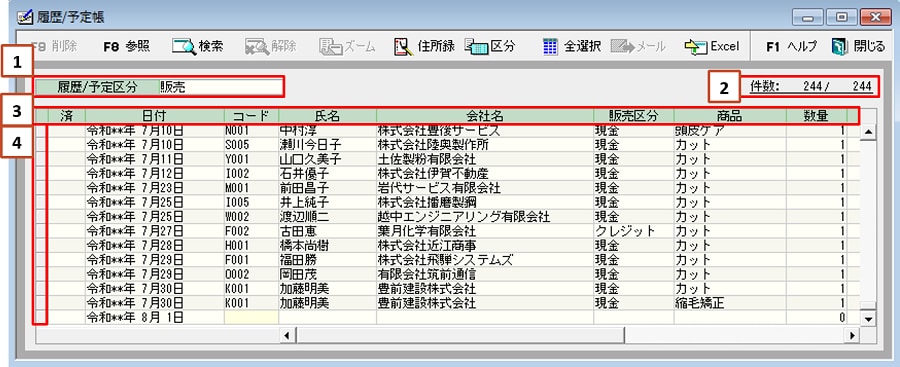Click company cell 有限会社筑前通信

pyautogui.click(x=485, y=275)
